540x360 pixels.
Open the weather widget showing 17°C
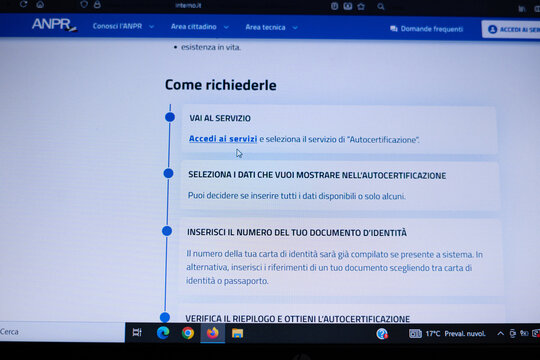coord(447,333)
